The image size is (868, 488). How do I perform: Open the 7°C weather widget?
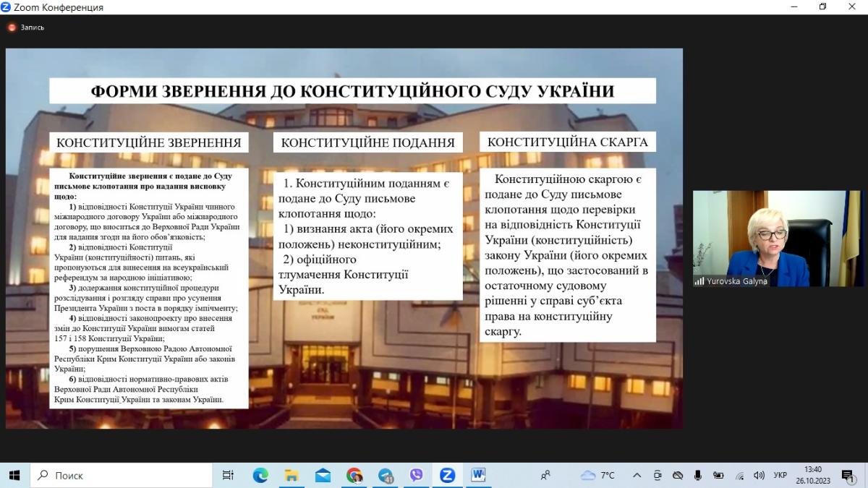[597, 475]
